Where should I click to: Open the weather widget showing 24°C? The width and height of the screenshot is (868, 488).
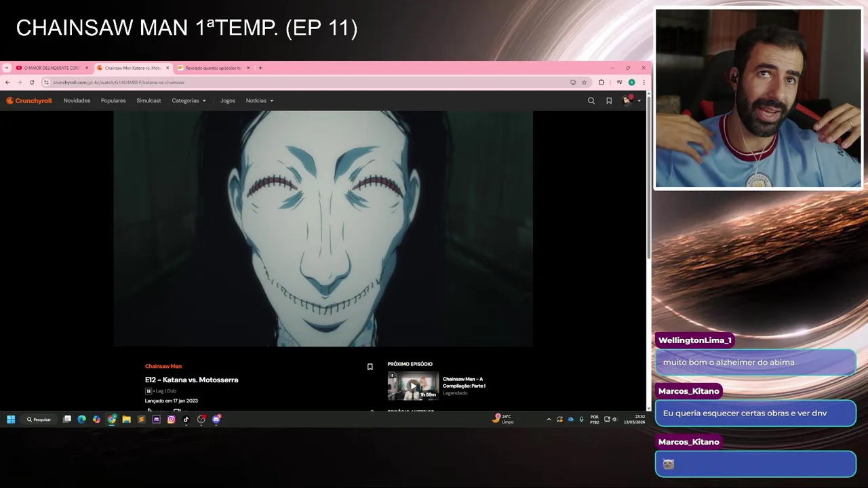click(503, 419)
